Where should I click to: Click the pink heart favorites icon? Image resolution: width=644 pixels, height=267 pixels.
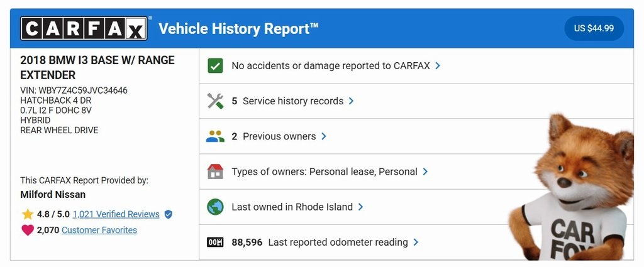click(x=28, y=230)
